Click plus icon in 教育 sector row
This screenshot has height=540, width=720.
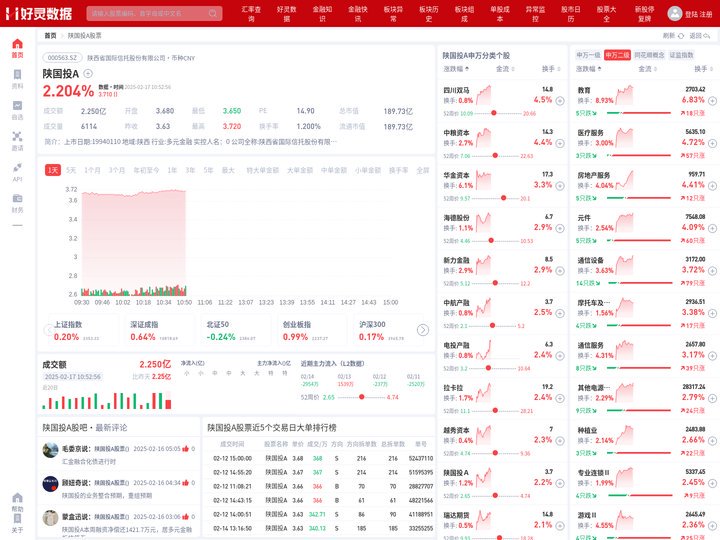coord(712,101)
